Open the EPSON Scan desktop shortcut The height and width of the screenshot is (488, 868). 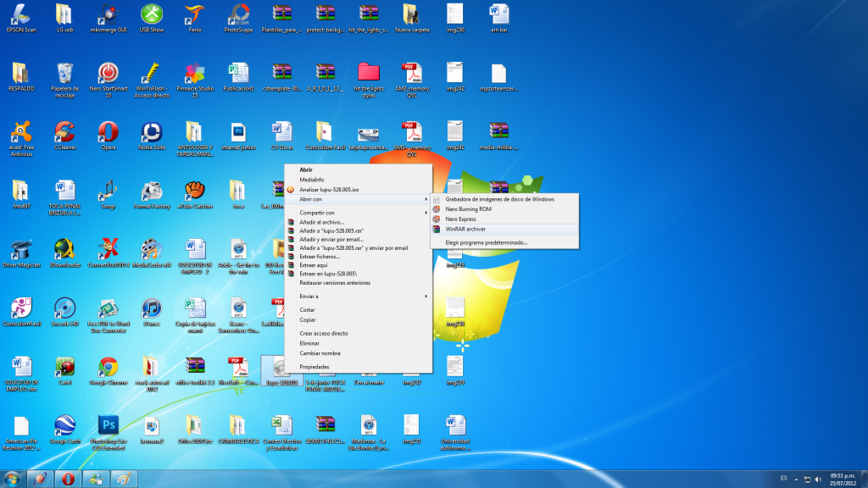(x=21, y=19)
